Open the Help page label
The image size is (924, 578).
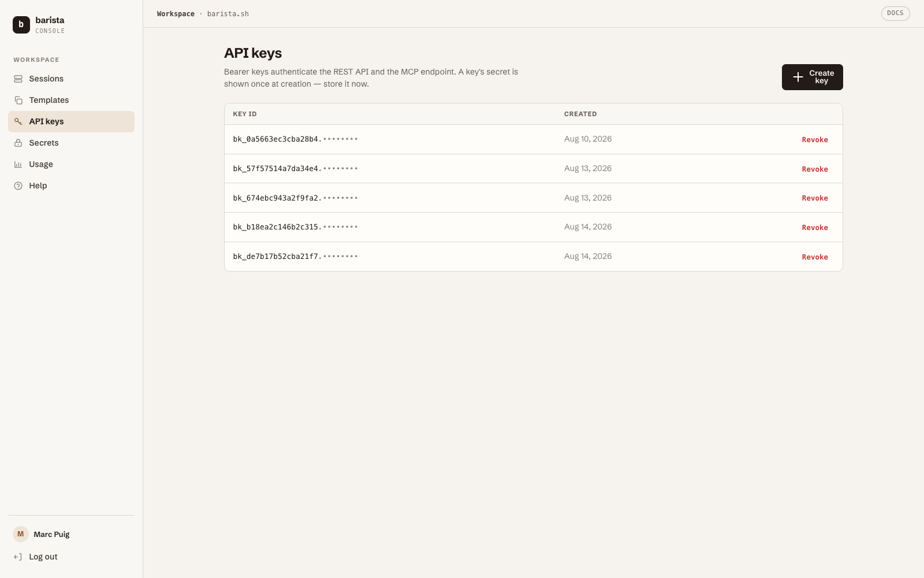38,186
